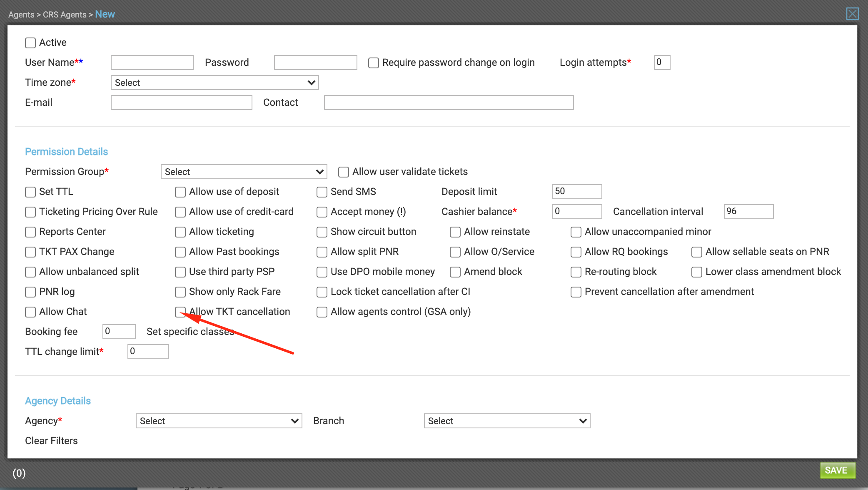Tick Allow O/Service checkbox
This screenshot has width=868, height=490.
[455, 252]
